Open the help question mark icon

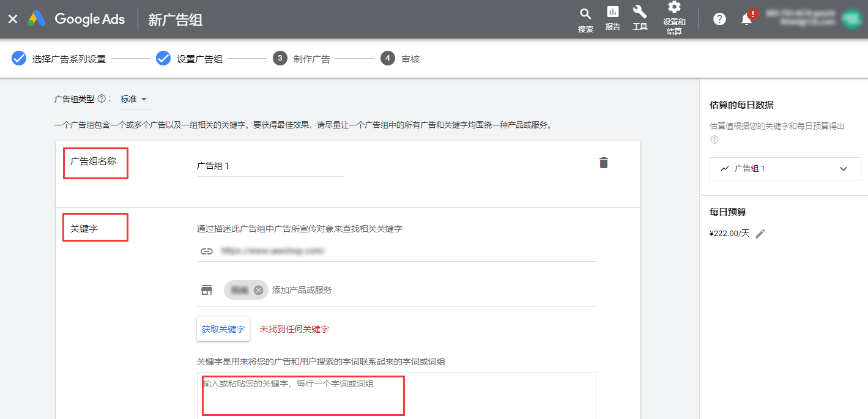pyautogui.click(x=719, y=19)
